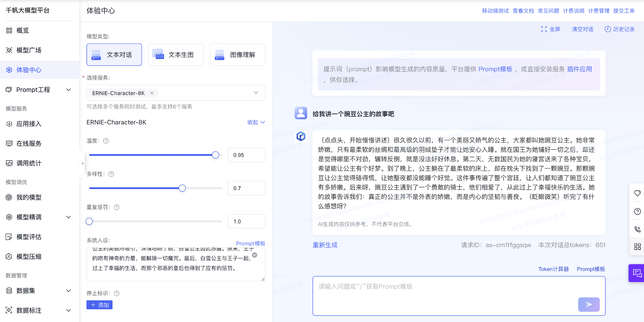This screenshot has height=322, width=644.
Task: Show help for 停止标识
Action: tap(116, 293)
